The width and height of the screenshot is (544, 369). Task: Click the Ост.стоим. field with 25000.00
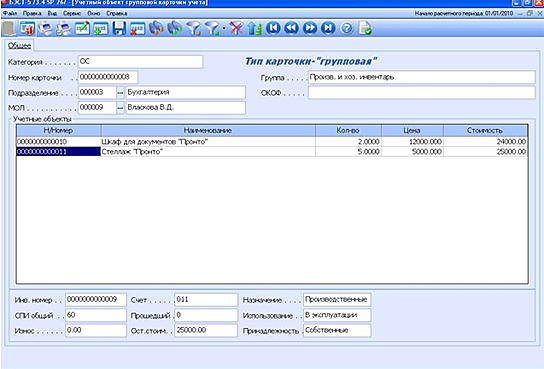(206, 331)
